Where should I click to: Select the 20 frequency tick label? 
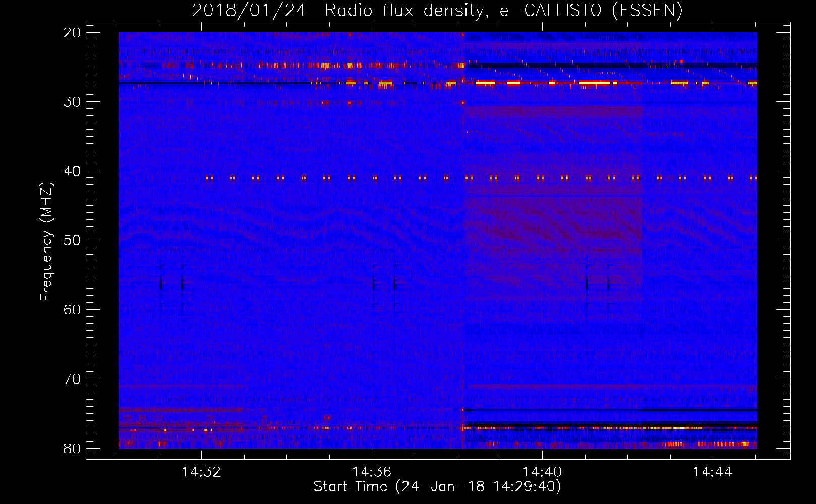click(x=73, y=33)
